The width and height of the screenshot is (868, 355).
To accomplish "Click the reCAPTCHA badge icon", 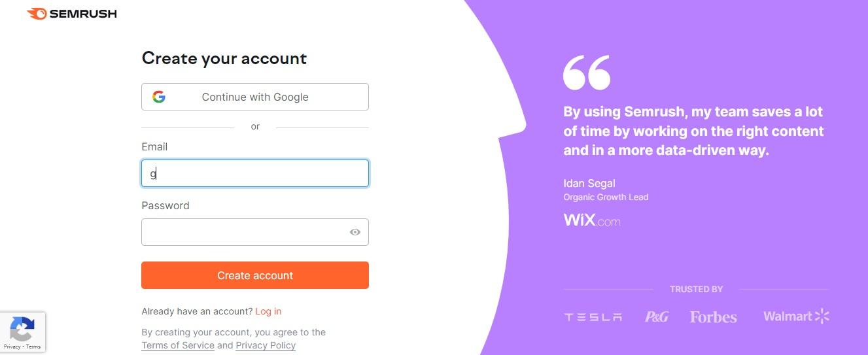I will 22,329.
